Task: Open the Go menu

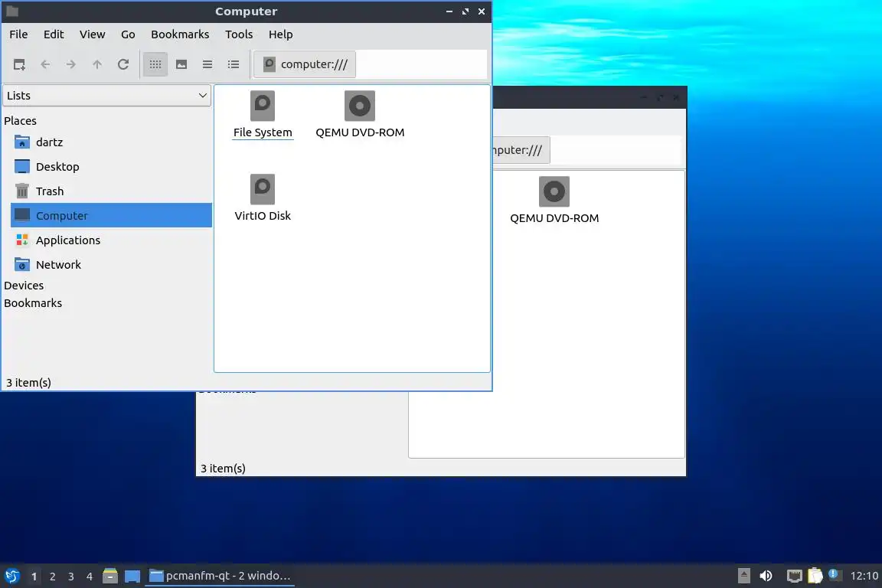Action: pyautogui.click(x=128, y=34)
